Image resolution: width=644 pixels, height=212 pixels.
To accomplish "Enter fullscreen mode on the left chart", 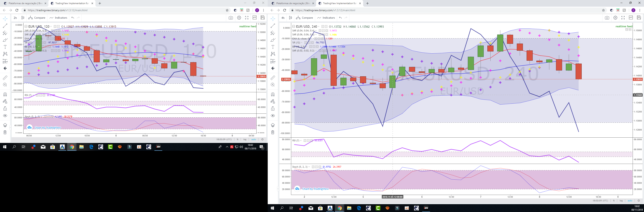I will pos(247,18).
